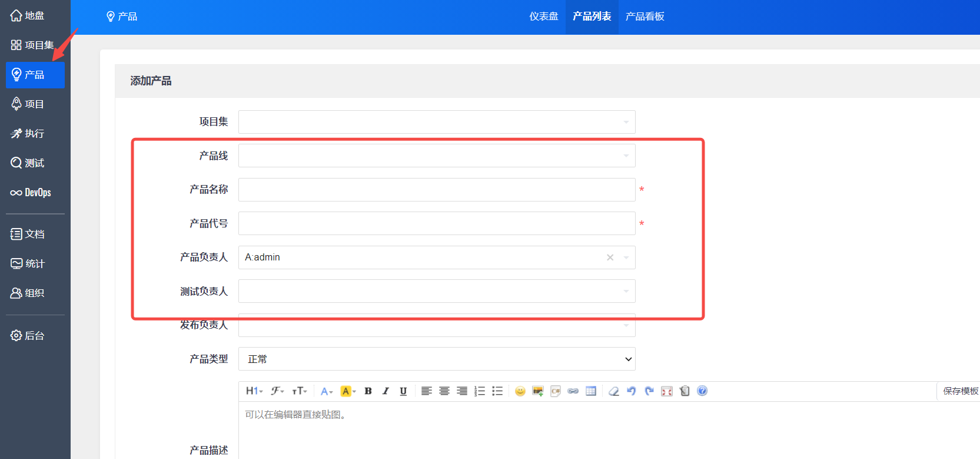The height and width of the screenshot is (459, 980).
Task: Open 执行 section in sidebar
Action: (28, 134)
